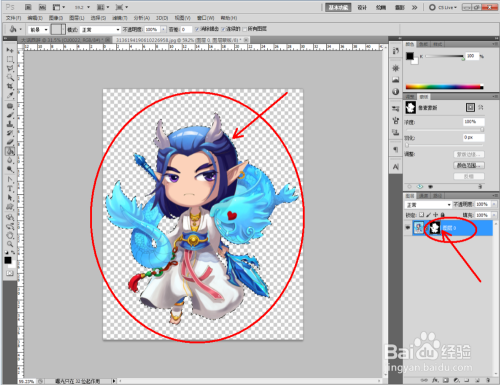Open the Info panel icon in dock
The width and height of the screenshot is (500, 385).
pyautogui.click(x=396, y=91)
